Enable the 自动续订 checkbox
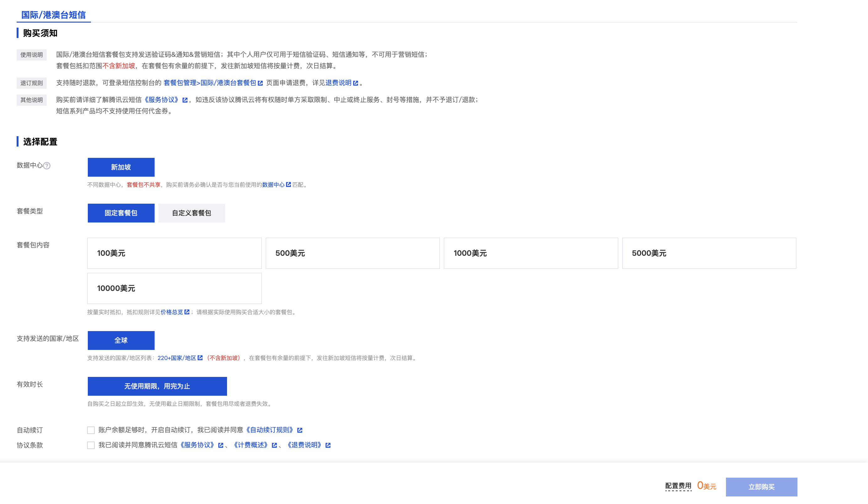Image resolution: width=868 pixels, height=504 pixels. 91,430
